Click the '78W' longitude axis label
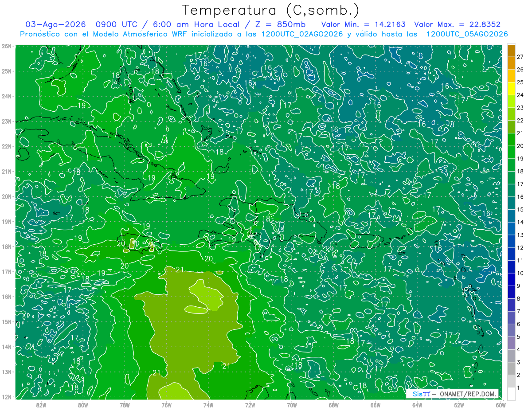The height and width of the screenshot is (411, 532). tap(125, 404)
